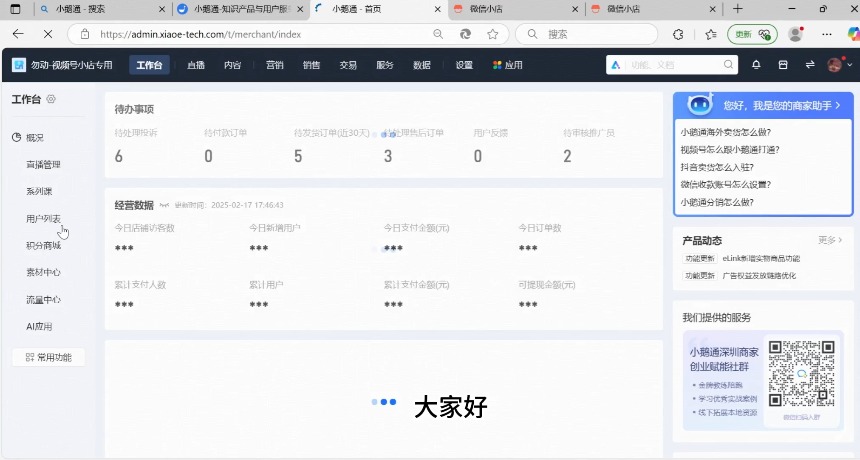
Task: Click the shop storefront icon in header
Action: coord(783,65)
